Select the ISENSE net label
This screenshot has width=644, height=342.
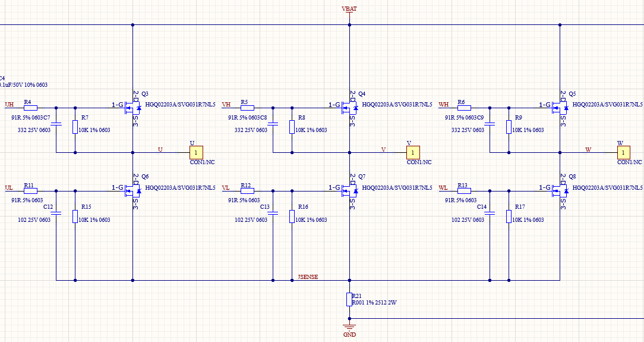308,277
